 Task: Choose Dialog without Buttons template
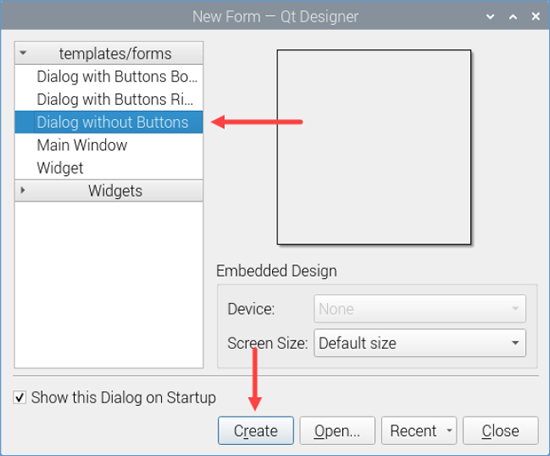click(109, 122)
